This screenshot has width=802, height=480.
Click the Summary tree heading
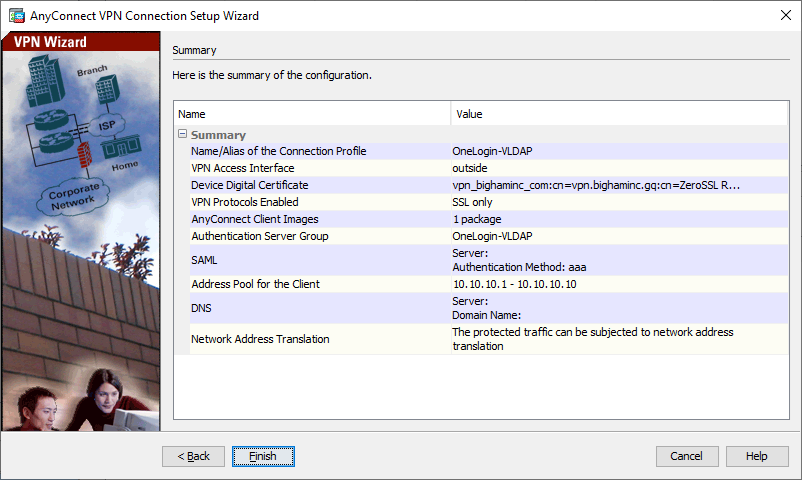coord(218,135)
